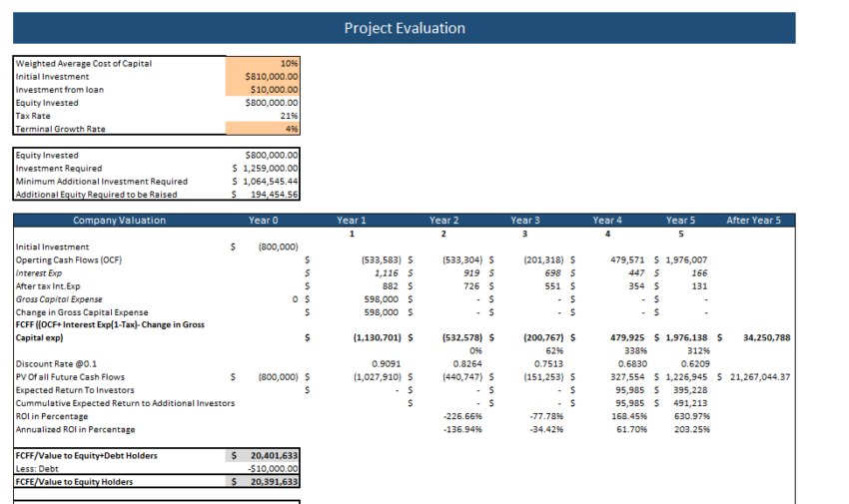Click the Project Evaluation title banner

(x=404, y=28)
